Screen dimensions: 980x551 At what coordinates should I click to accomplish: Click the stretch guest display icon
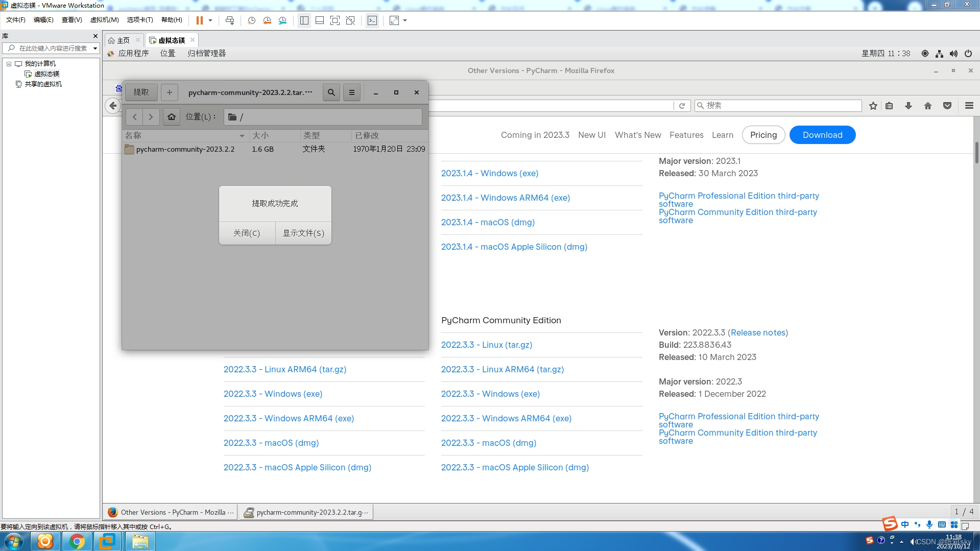(394, 20)
